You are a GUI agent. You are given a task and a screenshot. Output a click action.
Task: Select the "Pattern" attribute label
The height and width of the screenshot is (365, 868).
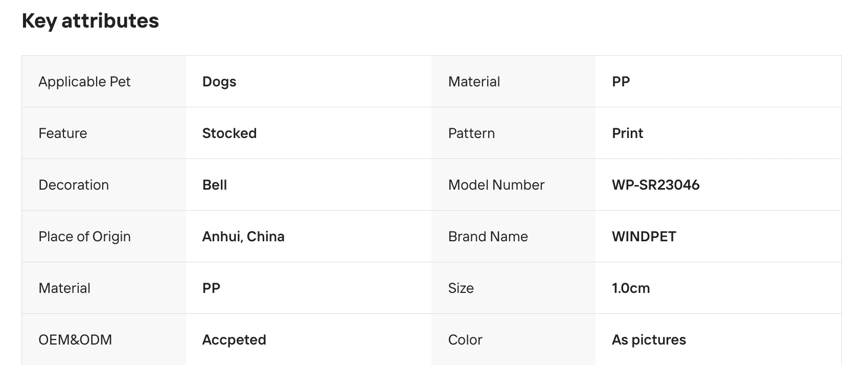pyautogui.click(x=471, y=133)
